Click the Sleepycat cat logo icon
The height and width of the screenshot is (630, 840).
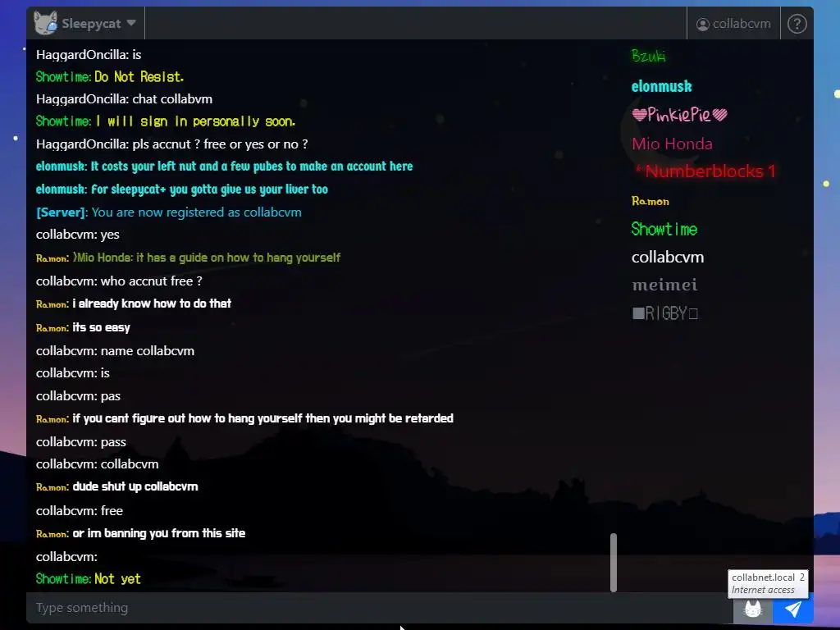tap(46, 23)
